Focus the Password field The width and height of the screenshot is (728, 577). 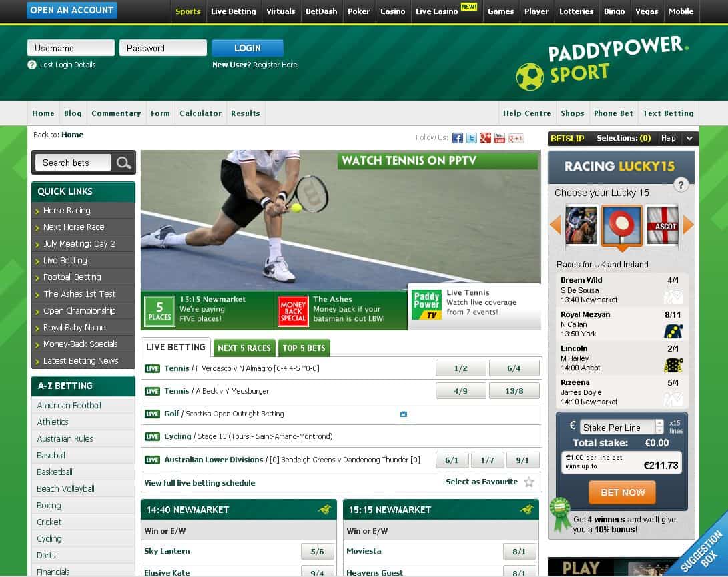pos(163,48)
